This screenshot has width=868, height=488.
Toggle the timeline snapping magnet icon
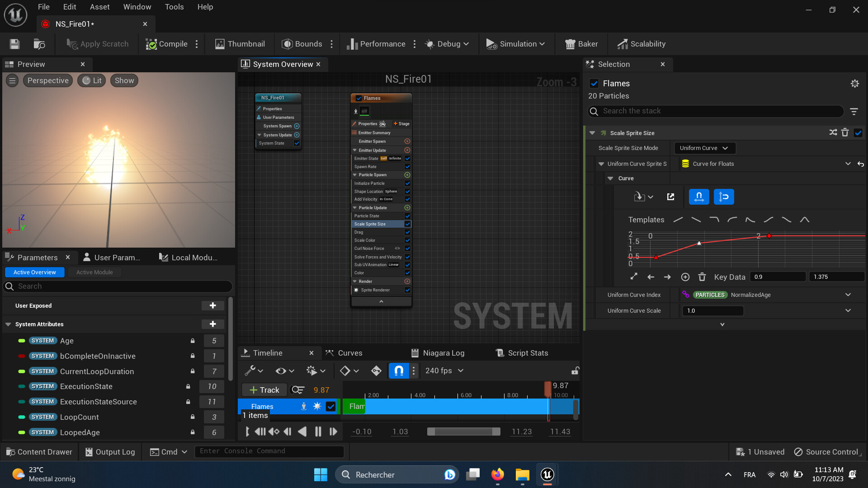pos(399,371)
